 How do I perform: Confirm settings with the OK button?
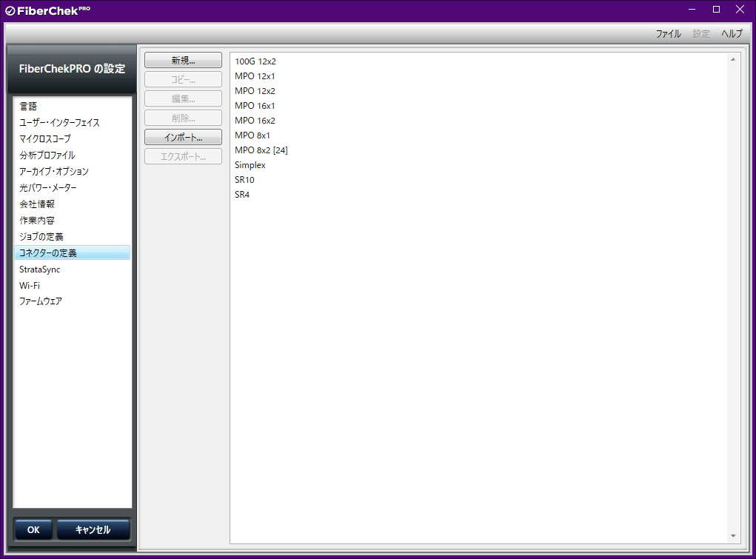[x=33, y=529]
